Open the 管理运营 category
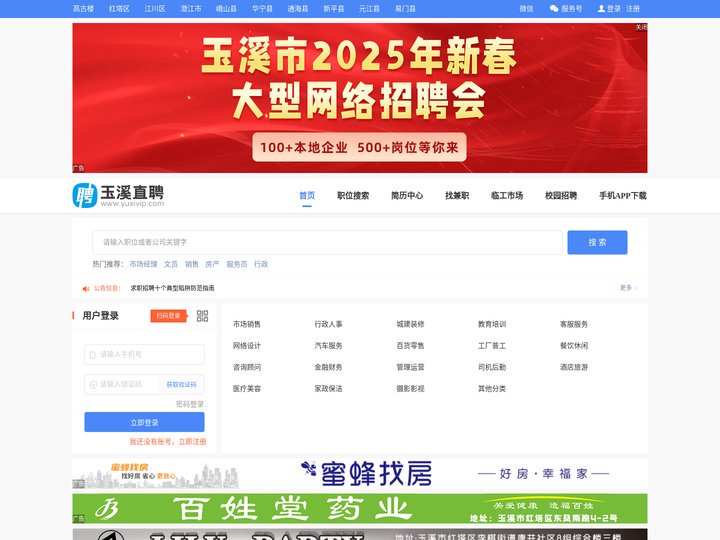 410,367
